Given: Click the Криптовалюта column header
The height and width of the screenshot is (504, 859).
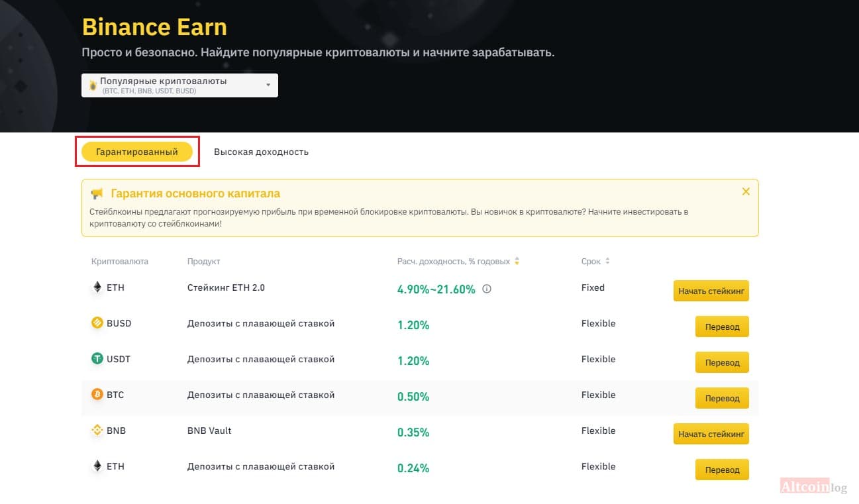Looking at the screenshot, I should click(x=120, y=262).
